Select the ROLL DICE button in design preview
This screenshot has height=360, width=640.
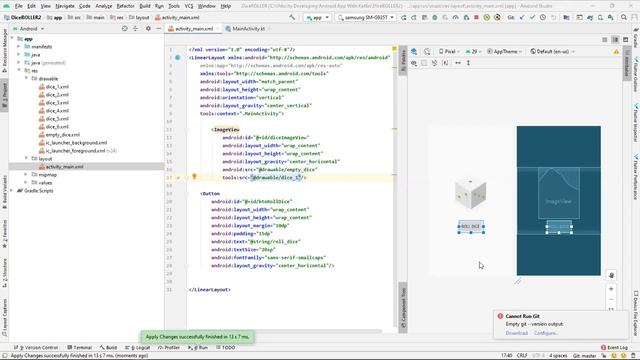[x=471, y=227]
